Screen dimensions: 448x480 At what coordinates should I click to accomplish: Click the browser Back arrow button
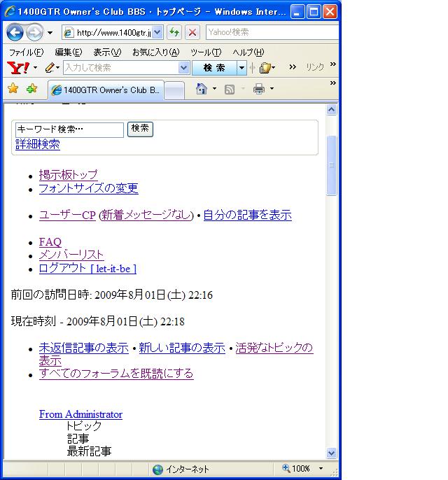click(x=15, y=33)
